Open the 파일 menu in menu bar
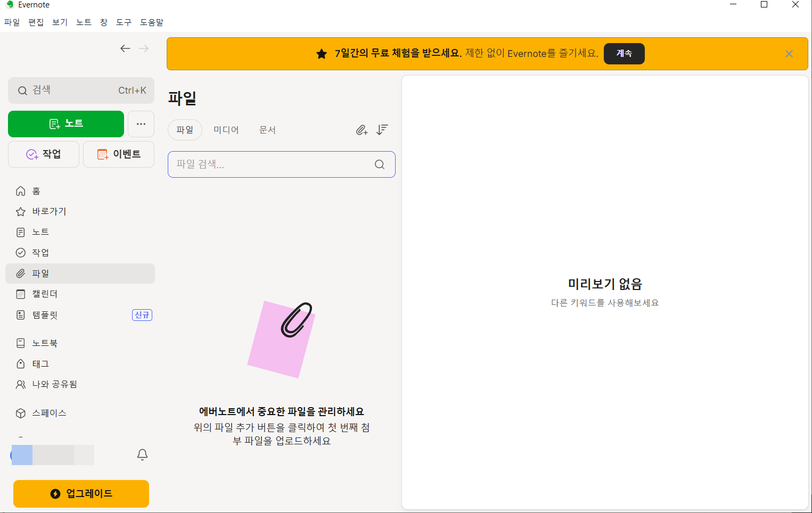The height and width of the screenshot is (513, 812). 12,22
